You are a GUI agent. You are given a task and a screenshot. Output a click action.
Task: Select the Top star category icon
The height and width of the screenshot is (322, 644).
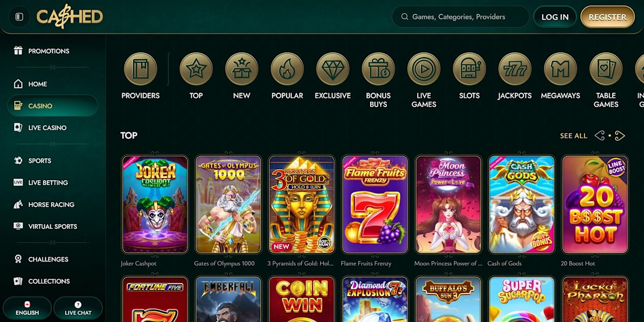point(196,69)
